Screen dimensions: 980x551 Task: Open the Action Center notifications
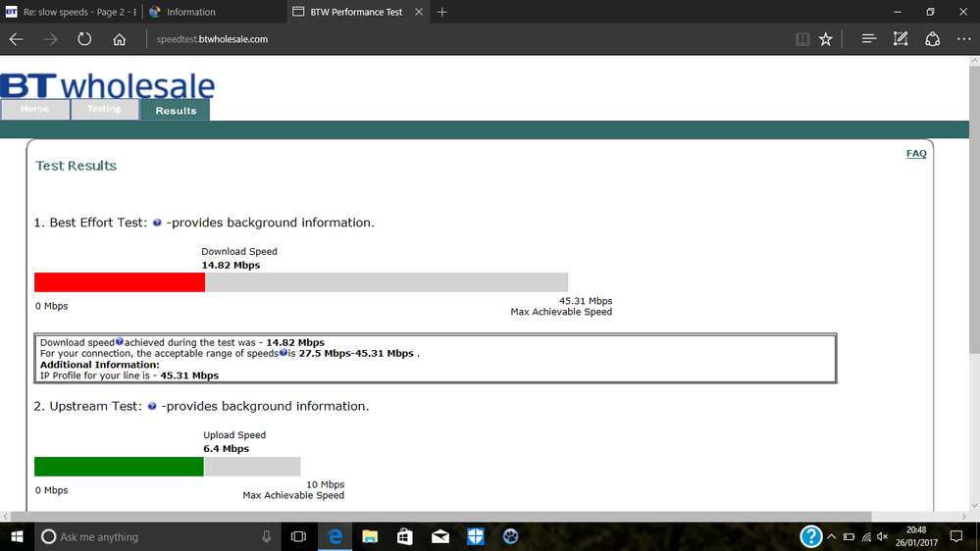956,536
